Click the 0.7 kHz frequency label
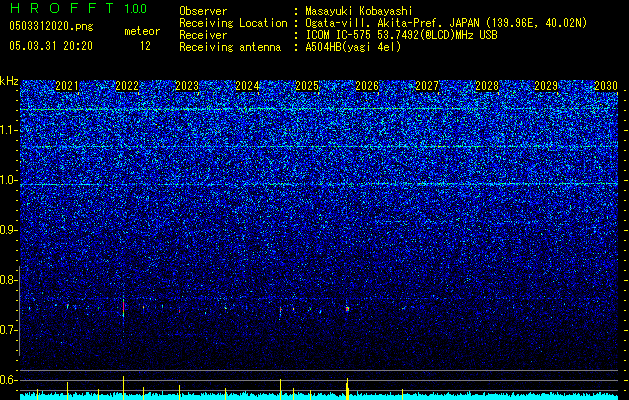629x400 pixels. pyautogui.click(x=9, y=330)
